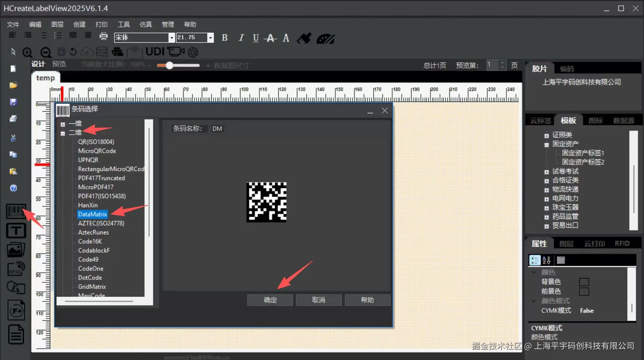Click the 取消 button
644x360 pixels.
click(x=319, y=300)
